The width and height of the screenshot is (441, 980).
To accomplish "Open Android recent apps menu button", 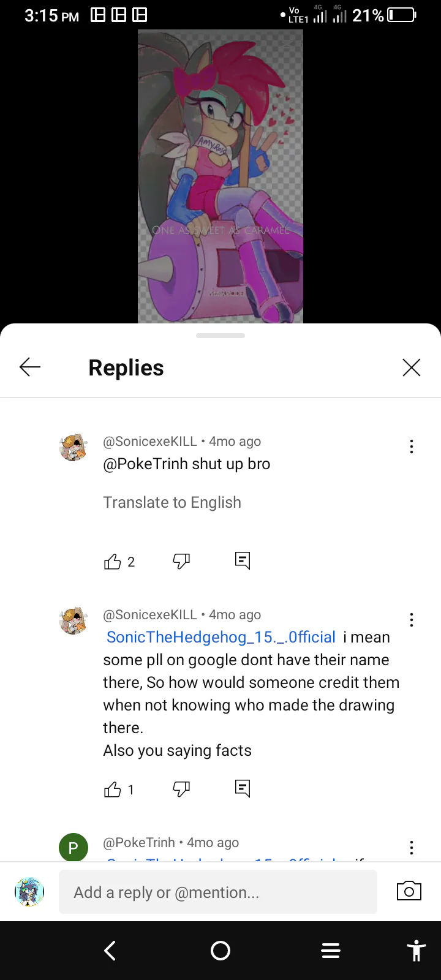I will pyautogui.click(x=331, y=951).
